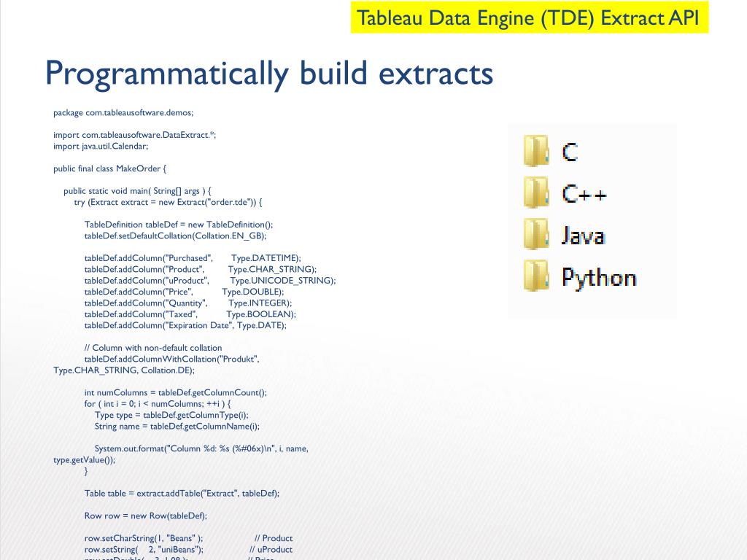The image size is (747, 560).
Task: Click the addColumn "Price" Type.DOUBLE line
Action: 184,292
